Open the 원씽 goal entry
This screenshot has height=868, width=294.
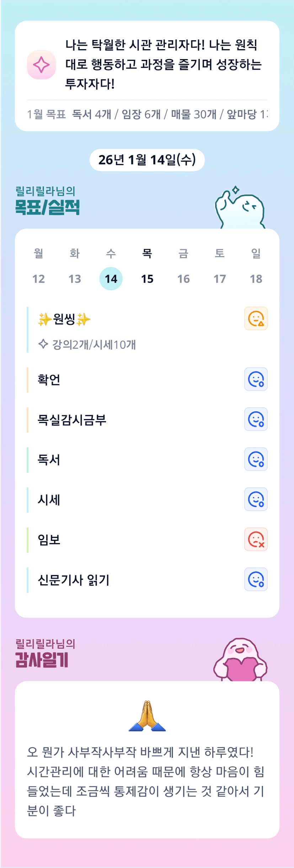(64, 319)
